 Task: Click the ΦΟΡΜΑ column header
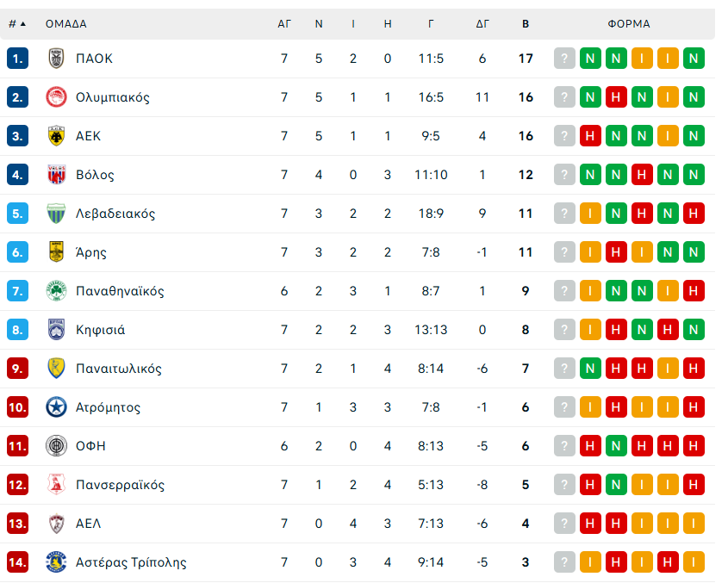tap(629, 24)
